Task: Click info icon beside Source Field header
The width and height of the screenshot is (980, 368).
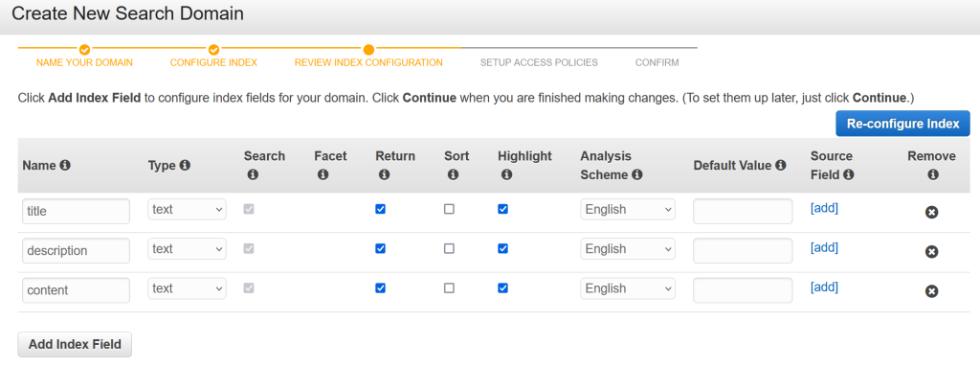Action: click(x=848, y=175)
